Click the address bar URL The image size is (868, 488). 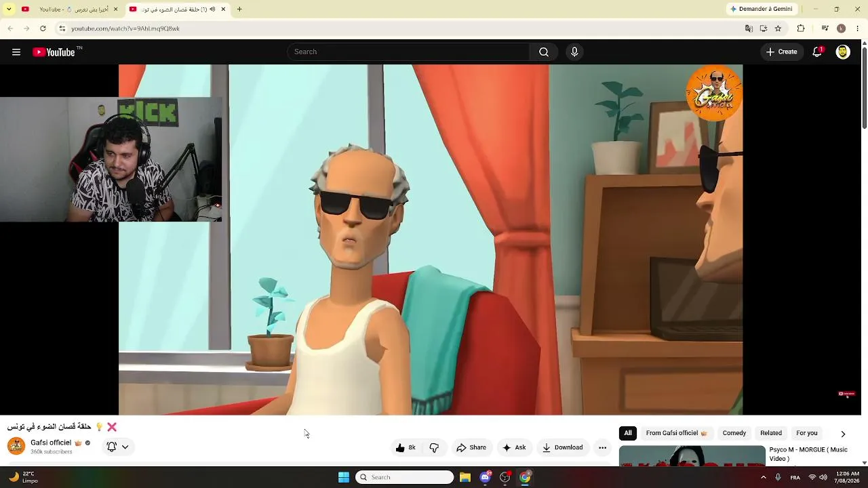click(x=125, y=28)
